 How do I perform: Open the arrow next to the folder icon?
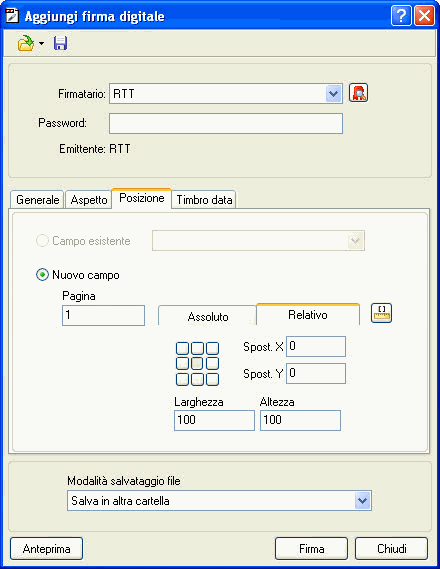(41, 44)
